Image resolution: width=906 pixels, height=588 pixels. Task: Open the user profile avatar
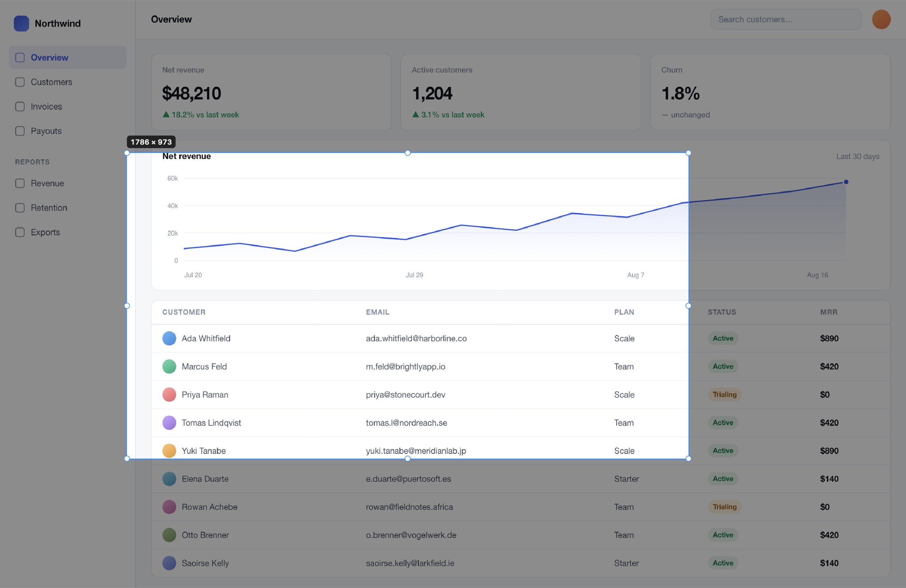(881, 19)
